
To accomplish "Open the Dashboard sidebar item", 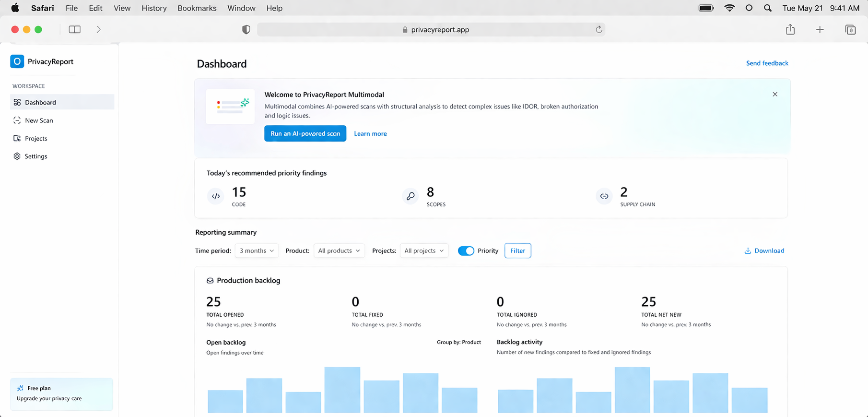I will click(x=62, y=102).
